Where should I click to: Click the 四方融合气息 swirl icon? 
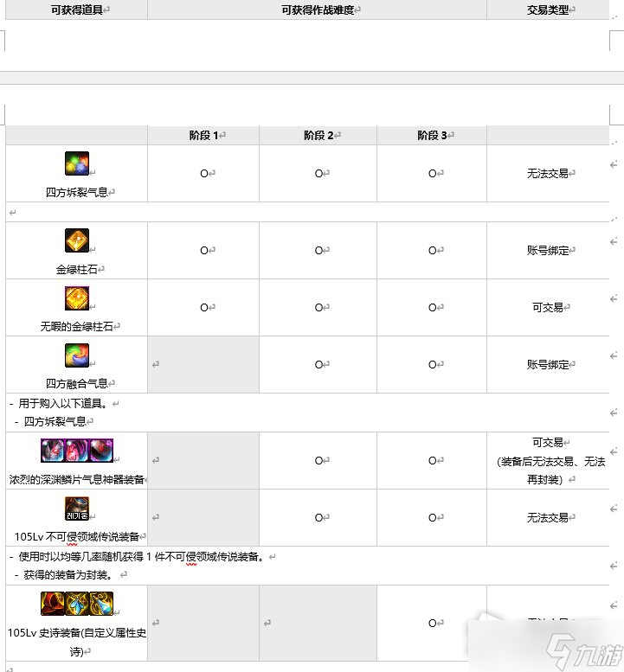pos(77,355)
